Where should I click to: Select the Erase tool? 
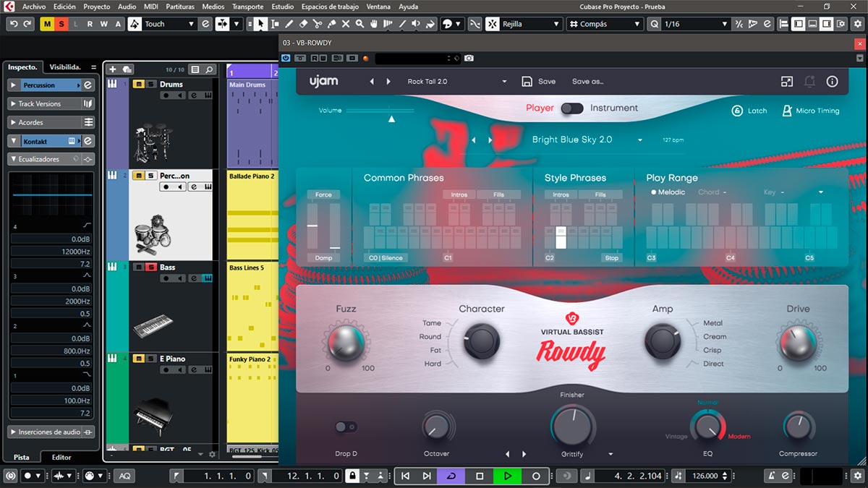point(303,24)
